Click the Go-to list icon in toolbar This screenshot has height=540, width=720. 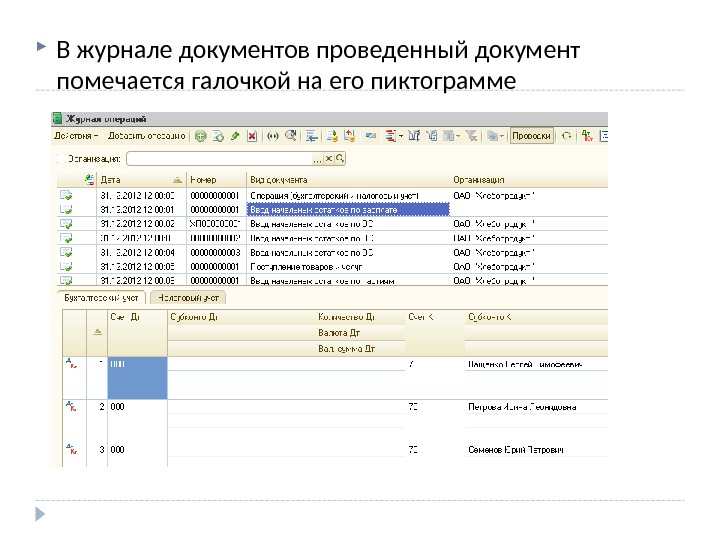[x=390, y=136]
